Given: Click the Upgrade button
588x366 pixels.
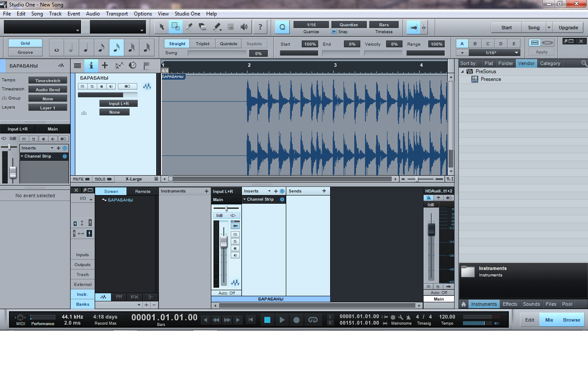Looking at the screenshot, I should pyautogui.click(x=568, y=28).
